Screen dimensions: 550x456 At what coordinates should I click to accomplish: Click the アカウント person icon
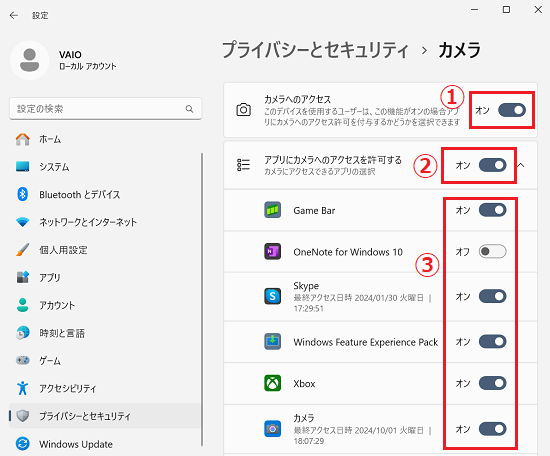tap(23, 305)
